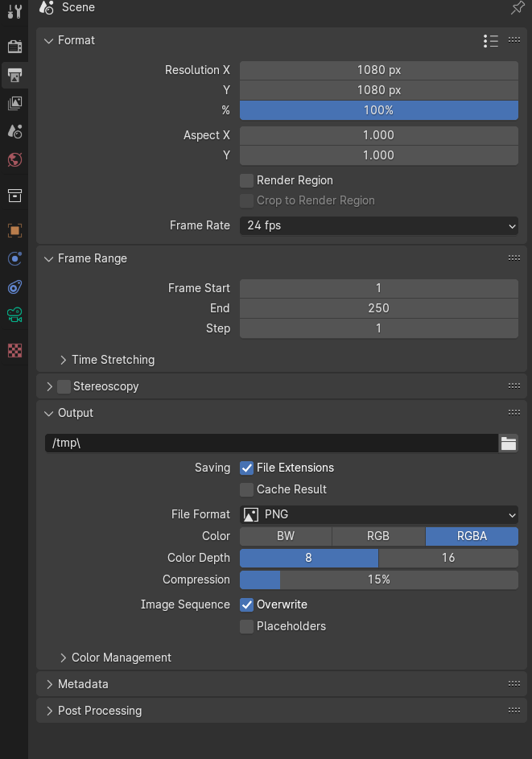Enable the Render Region checkbox
This screenshot has width=532, height=759.
[x=247, y=180]
